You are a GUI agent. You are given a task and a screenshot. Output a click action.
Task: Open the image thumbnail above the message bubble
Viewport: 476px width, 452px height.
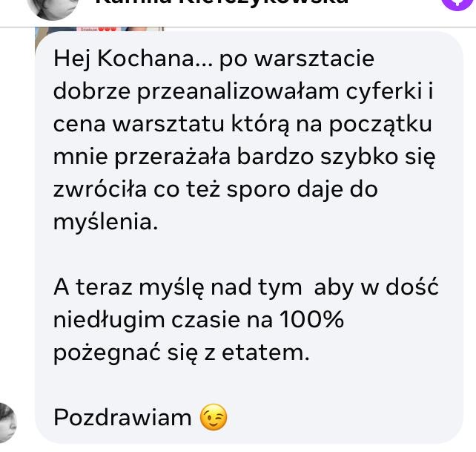pyautogui.click(x=99, y=30)
